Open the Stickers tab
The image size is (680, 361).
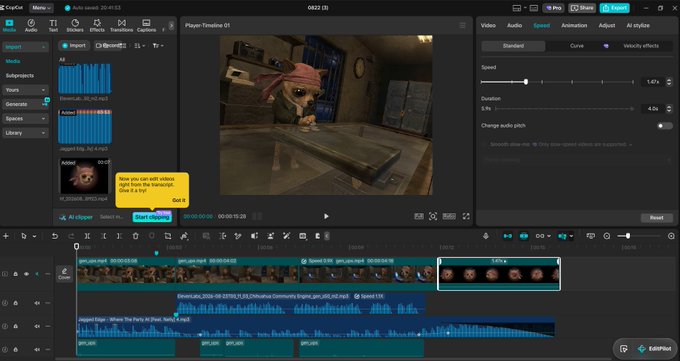75,26
